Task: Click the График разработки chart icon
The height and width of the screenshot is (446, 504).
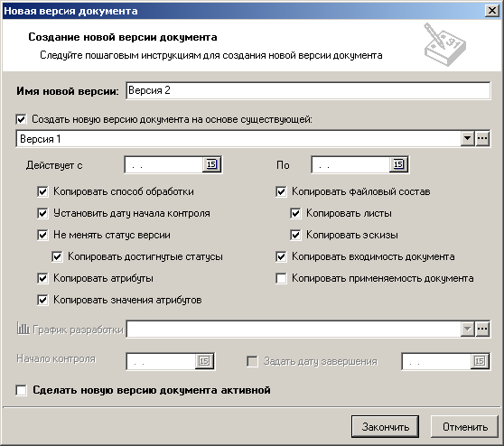Action: [23, 329]
